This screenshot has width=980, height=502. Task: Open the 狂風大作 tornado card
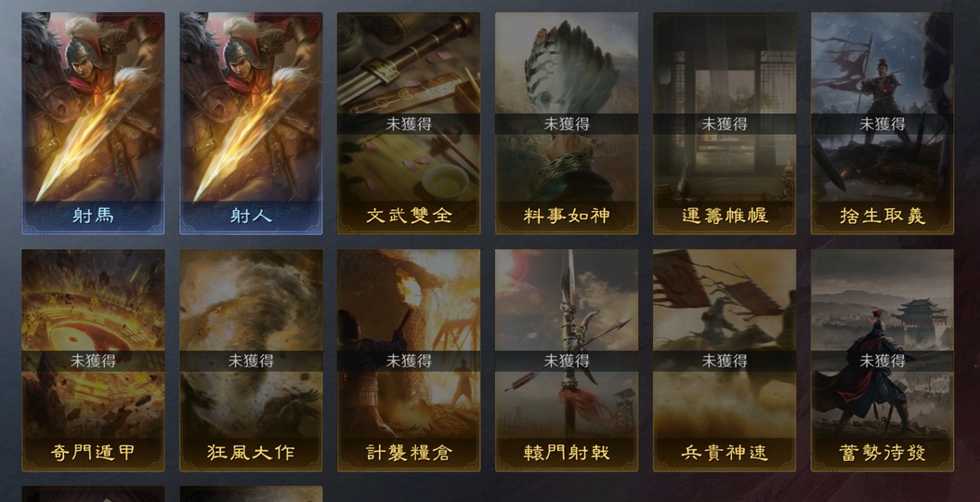tap(251, 361)
